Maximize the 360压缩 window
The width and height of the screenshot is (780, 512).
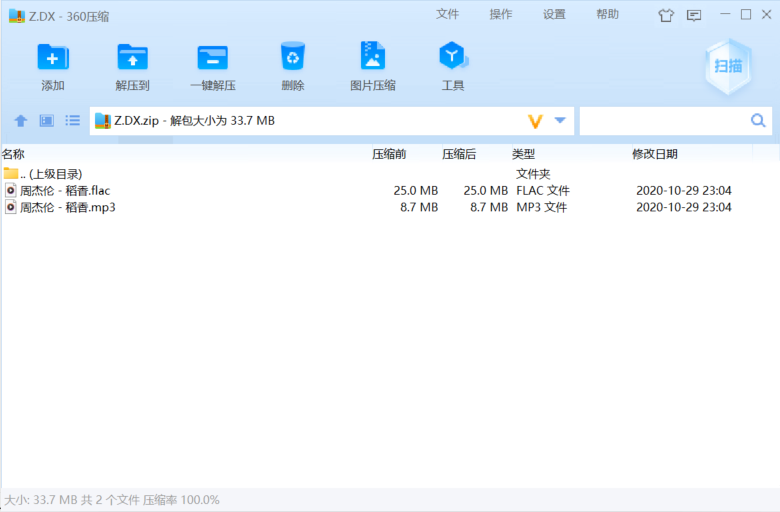click(x=746, y=14)
